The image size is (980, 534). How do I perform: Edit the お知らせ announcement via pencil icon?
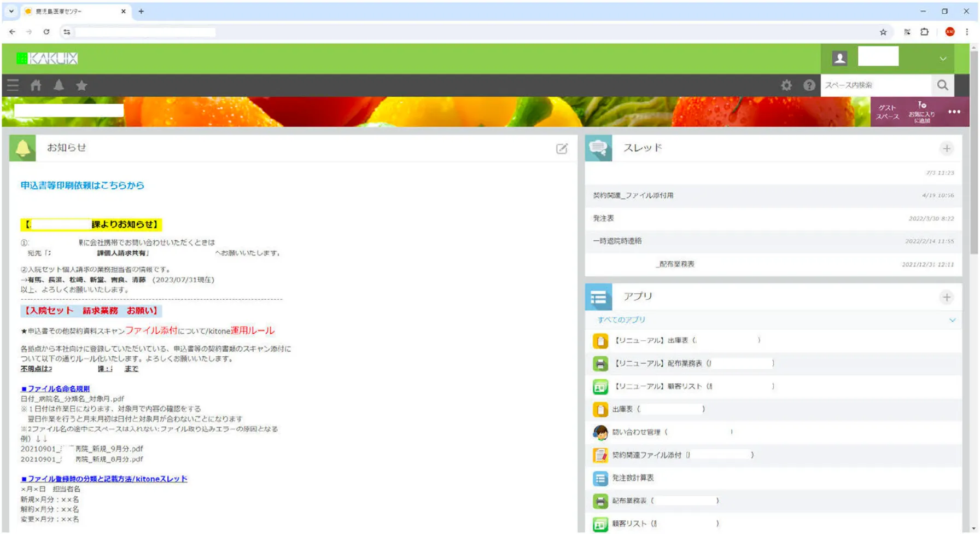tap(562, 149)
